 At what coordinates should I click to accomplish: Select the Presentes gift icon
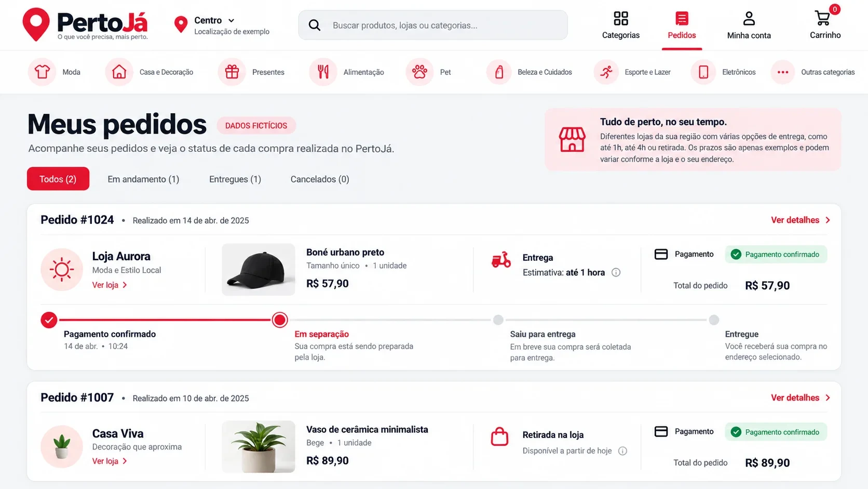(x=232, y=72)
